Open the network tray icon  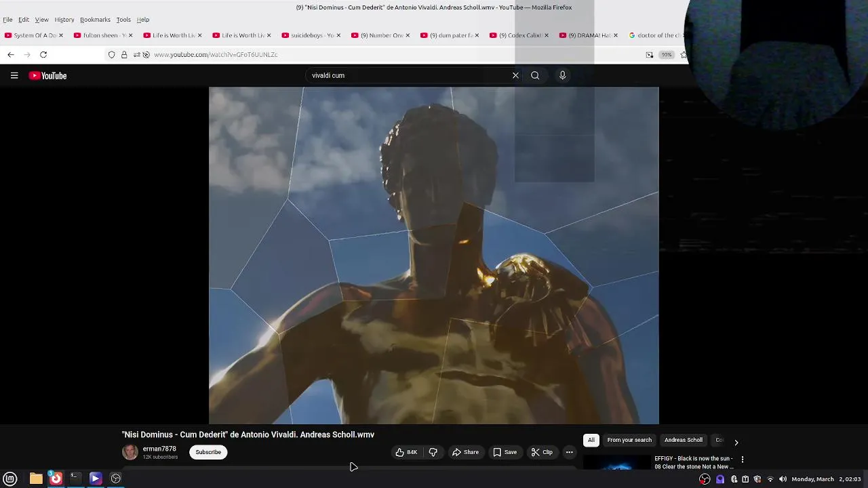click(770, 479)
